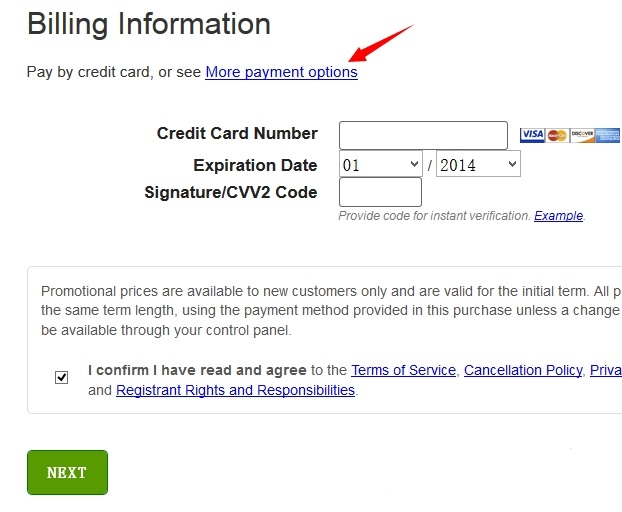This screenshot has height=512, width=622.
Task: Click into the Signature/CVV2 Code field
Action: tap(380, 192)
